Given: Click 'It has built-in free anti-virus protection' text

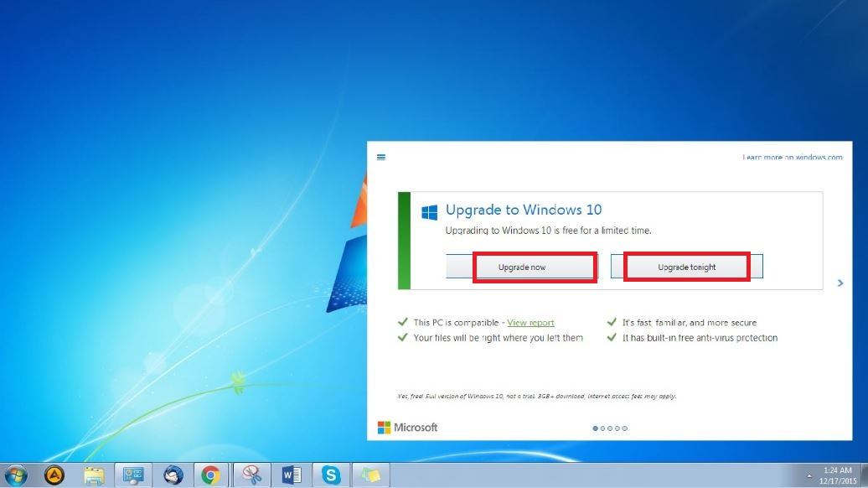Looking at the screenshot, I should 700,338.
